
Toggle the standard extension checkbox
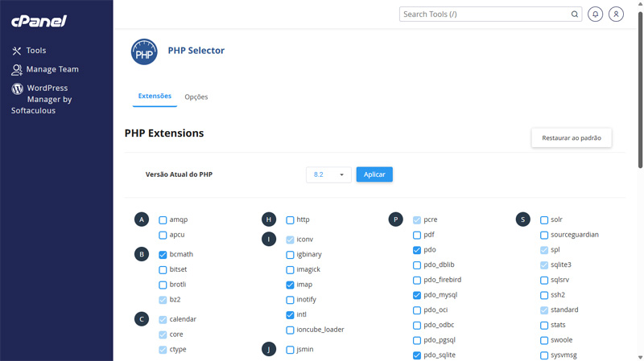544,310
